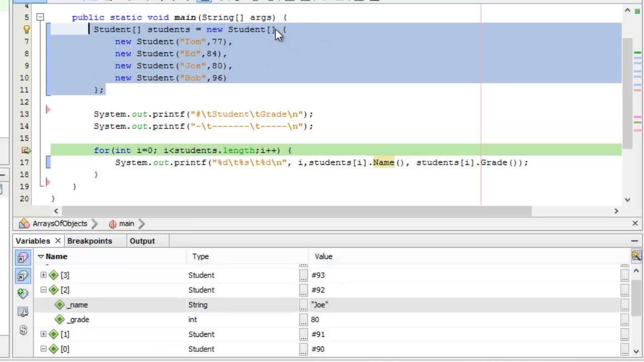The image size is (644, 362).
Task: Click the light bulb hint on line 6
Action: 26,30
